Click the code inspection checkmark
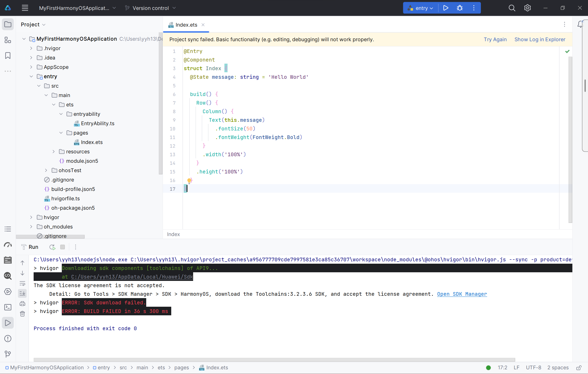Viewport: 588px width, 374px height. pos(567,51)
